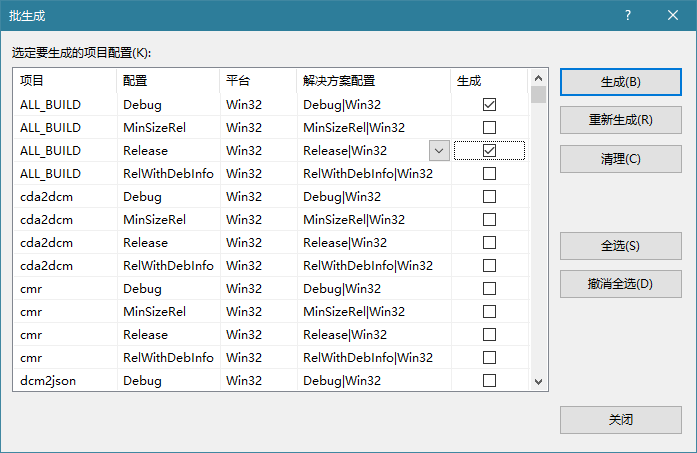Image resolution: width=697 pixels, height=453 pixels.
Task: Click the 重新生成(R) rebuild button
Action: [620, 120]
